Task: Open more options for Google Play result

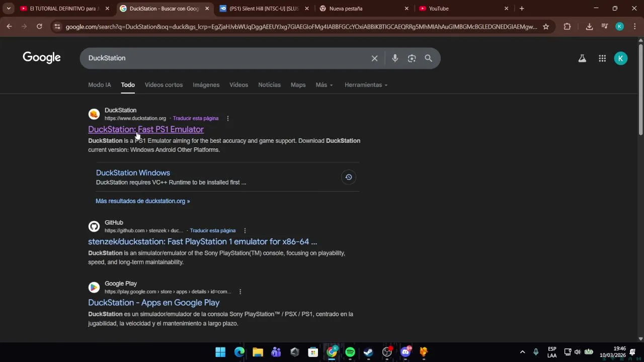Action: click(x=240, y=292)
